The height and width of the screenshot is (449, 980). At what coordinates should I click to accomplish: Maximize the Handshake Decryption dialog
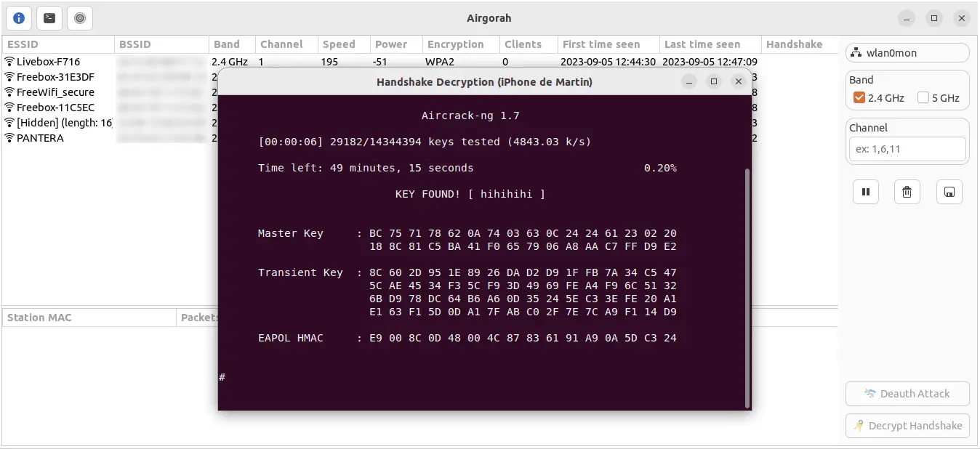(x=713, y=81)
